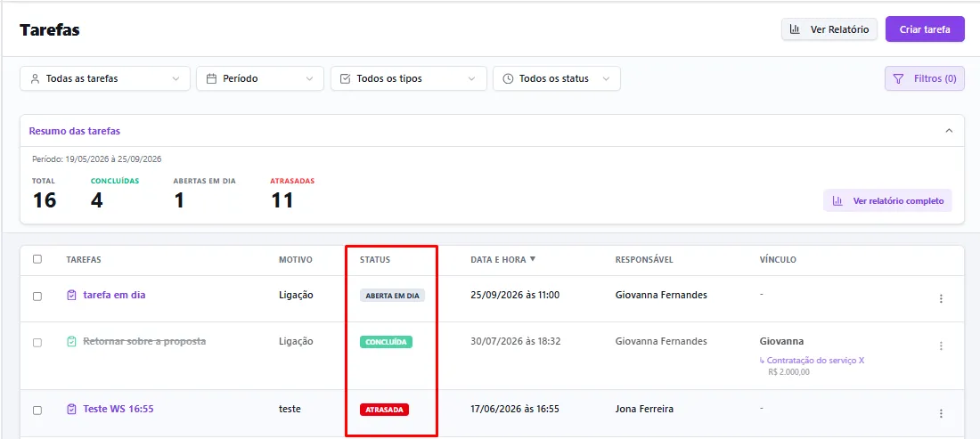
Task: Check the Retornar sobre a proposta checkbox
Action: (37, 343)
